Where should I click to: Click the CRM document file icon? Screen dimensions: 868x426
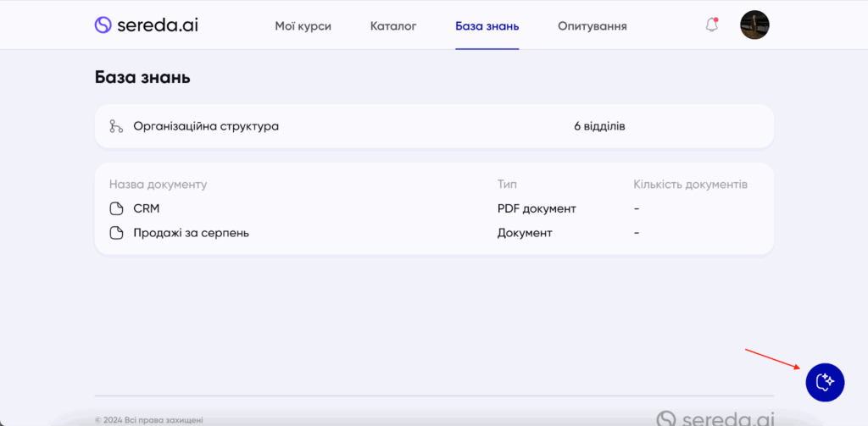pos(117,208)
